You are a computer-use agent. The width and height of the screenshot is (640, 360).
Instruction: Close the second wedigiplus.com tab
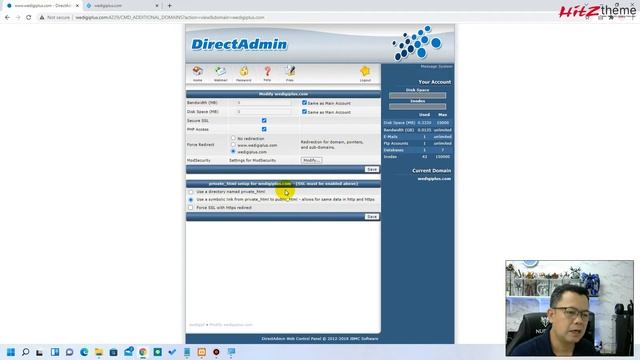tap(157, 6)
